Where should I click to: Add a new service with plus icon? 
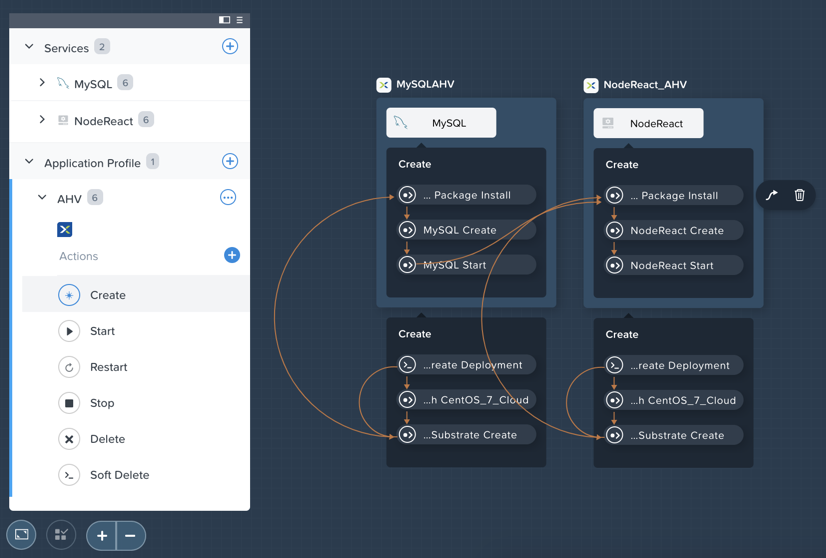[230, 46]
